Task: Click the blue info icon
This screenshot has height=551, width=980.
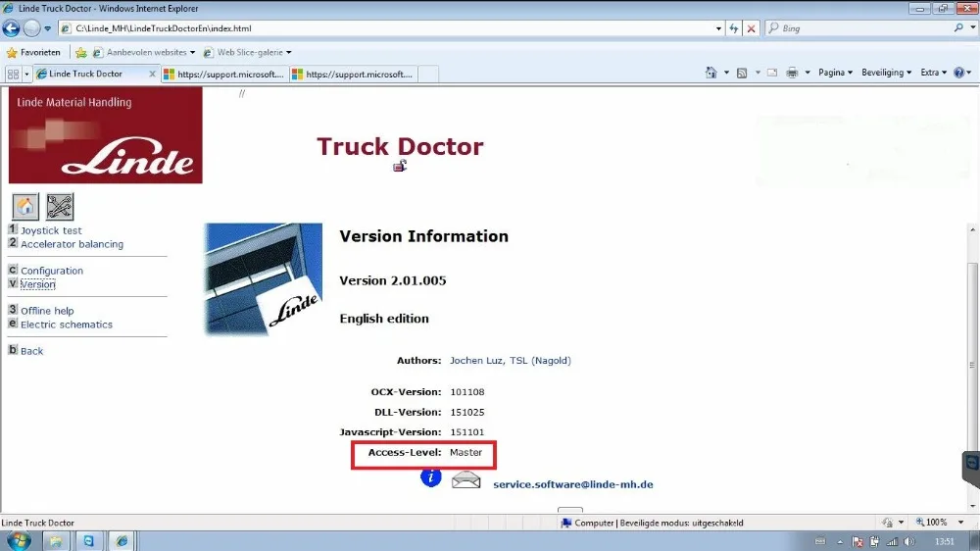Action: pyautogui.click(x=430, y=477)
